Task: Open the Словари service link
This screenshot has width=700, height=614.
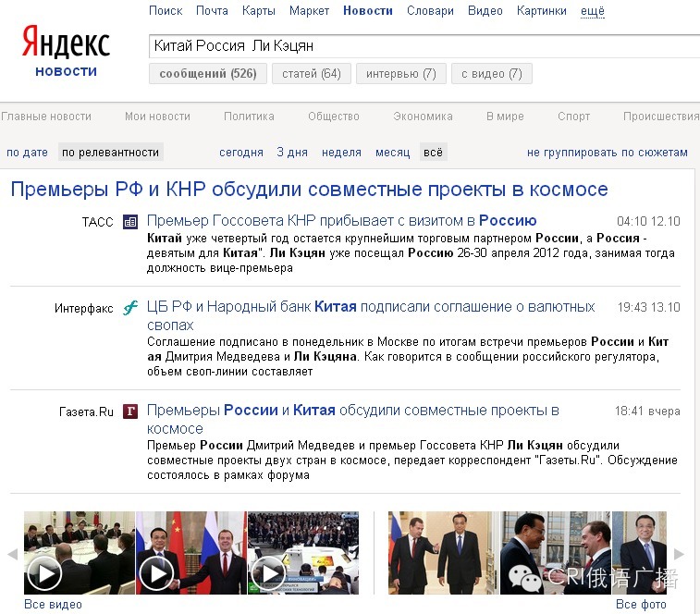Action: tap(430, 11)
